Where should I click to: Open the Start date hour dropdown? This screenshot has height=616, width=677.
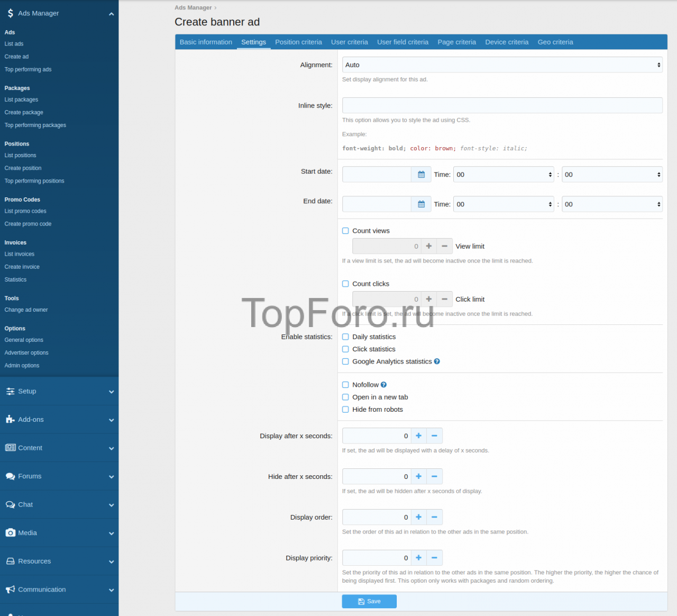[504, 175]
